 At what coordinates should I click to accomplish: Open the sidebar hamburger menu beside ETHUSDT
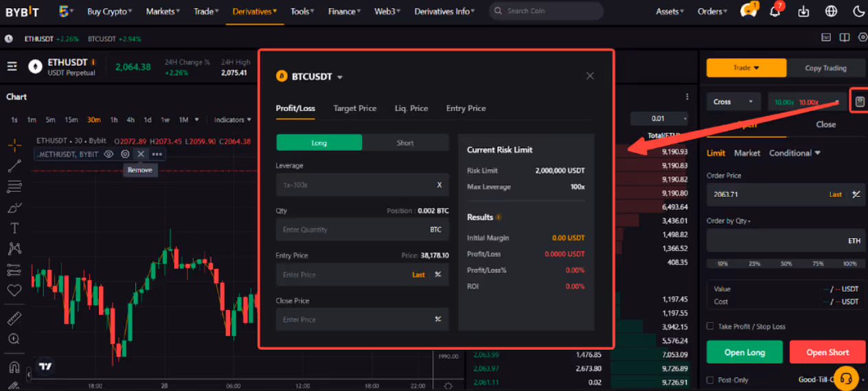click(x=12, y=67)
